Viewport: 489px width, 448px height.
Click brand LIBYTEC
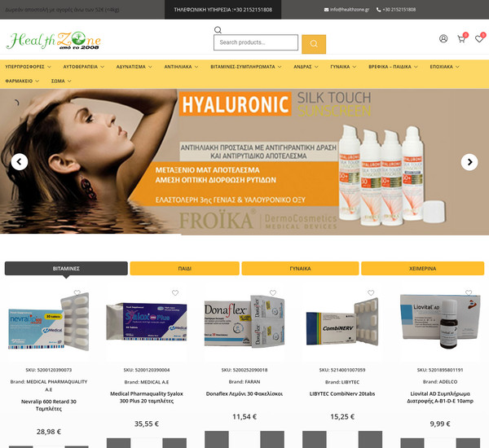point(350,382)
